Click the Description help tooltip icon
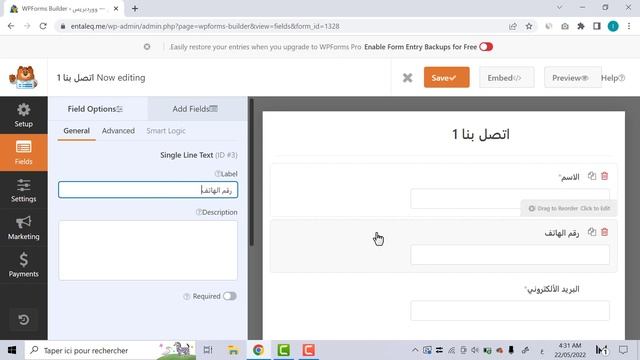 pyautogui.click(x=199, y=212)
